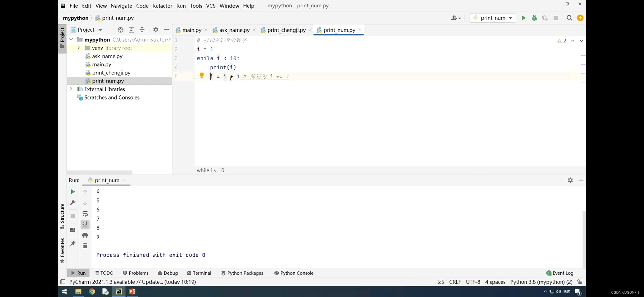The width and height of the screenshot is (644, 297).
Task: Rerun print_num in Run panel
Action: pos(73,192)
